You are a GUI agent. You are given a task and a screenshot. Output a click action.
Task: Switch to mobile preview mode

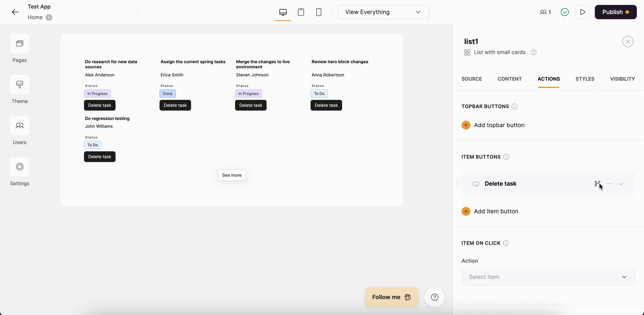319,12
